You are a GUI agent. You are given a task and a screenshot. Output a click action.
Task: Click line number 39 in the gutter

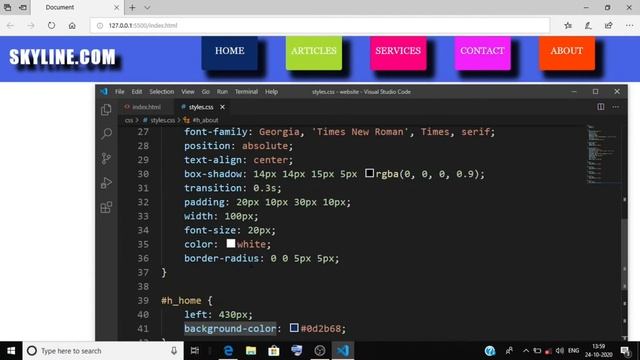[x=143, y=300]
